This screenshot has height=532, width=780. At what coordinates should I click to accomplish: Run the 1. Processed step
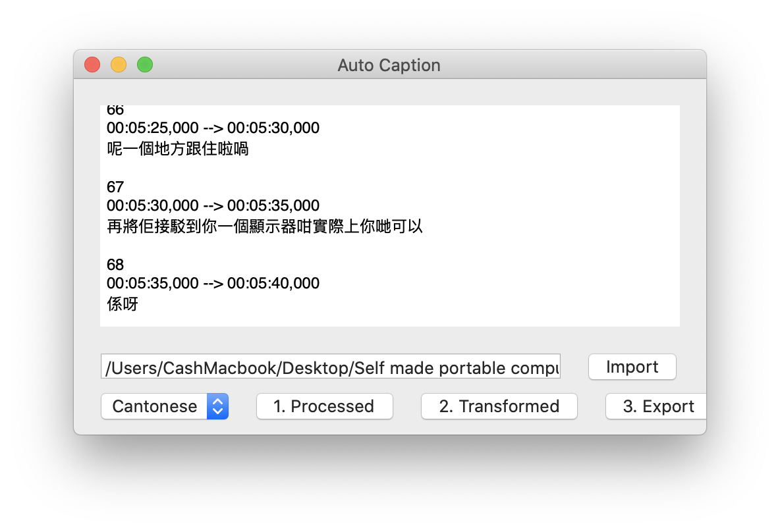tap(324, 406)
